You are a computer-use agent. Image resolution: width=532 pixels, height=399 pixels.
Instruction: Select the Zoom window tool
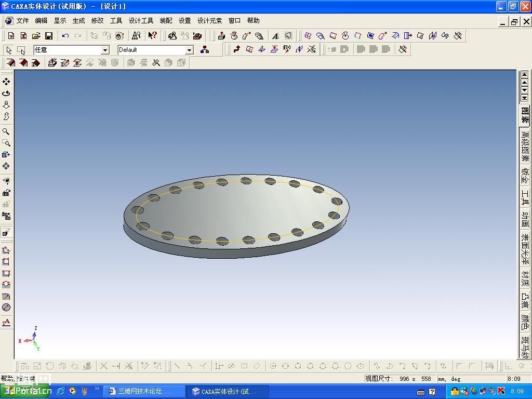(6, 143)
